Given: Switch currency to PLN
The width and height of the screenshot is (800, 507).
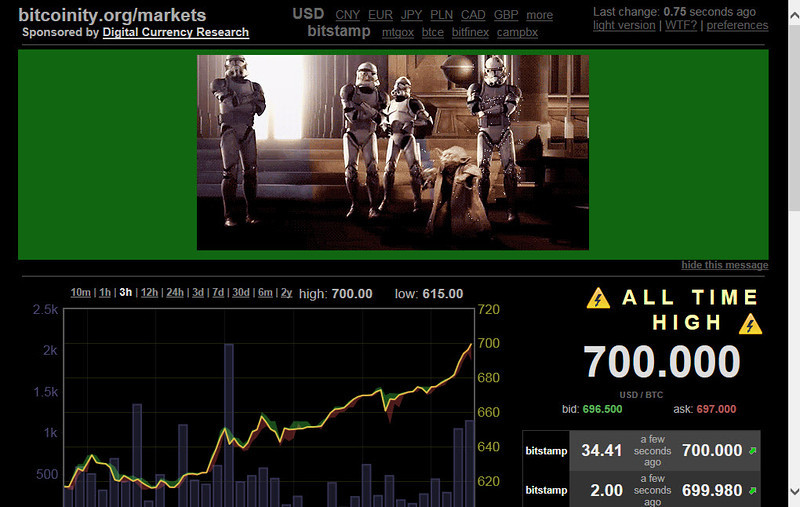Looking at the screenshot, I should [x=441, y=15].
